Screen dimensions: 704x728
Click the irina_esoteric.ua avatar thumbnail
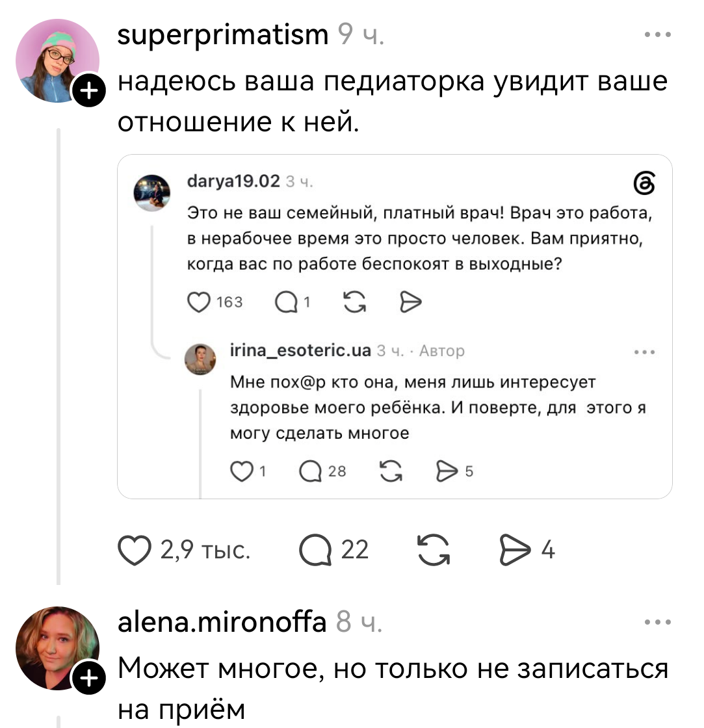(200, 359)
